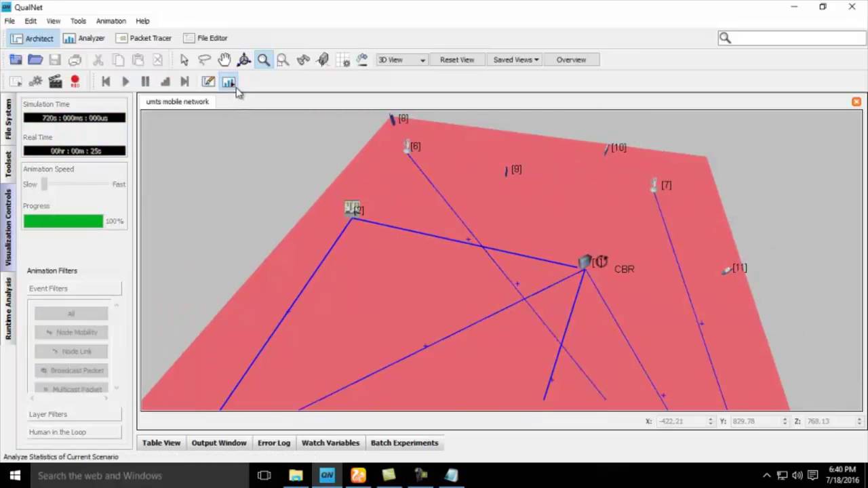868x488 pixels.
Task: Open the Animation menu
Action: [x=111, y=21]
